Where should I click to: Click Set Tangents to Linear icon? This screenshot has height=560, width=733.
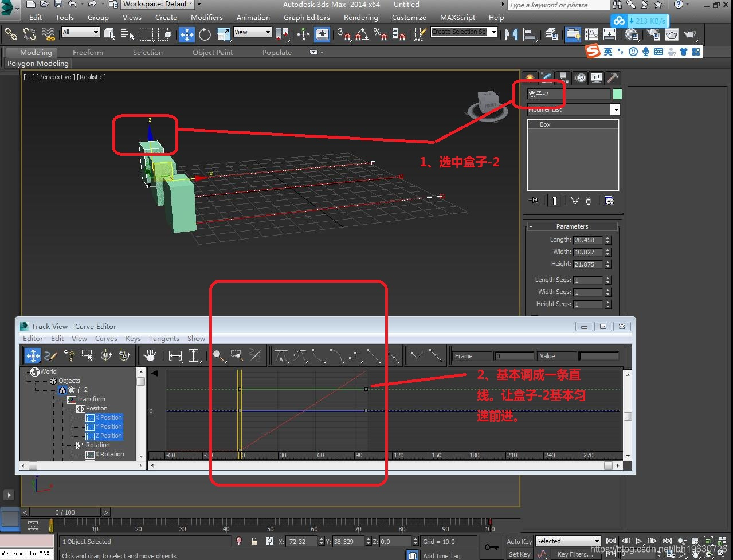tap(374, 356)
